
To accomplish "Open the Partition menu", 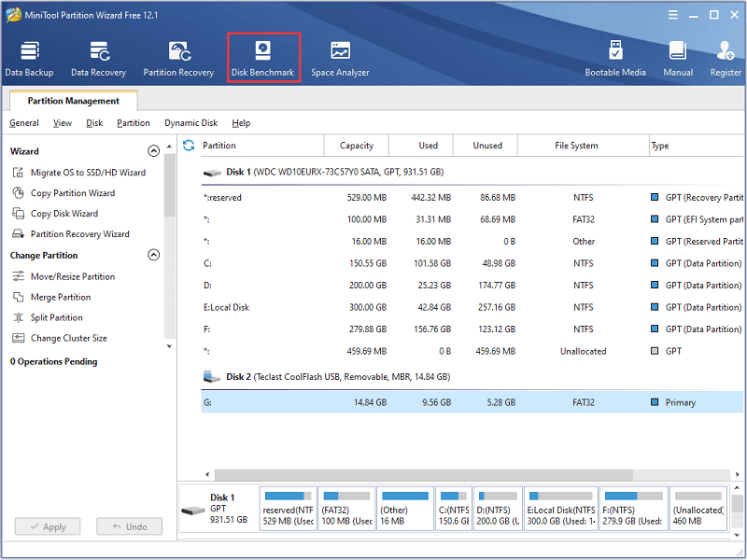I will 134,123.
